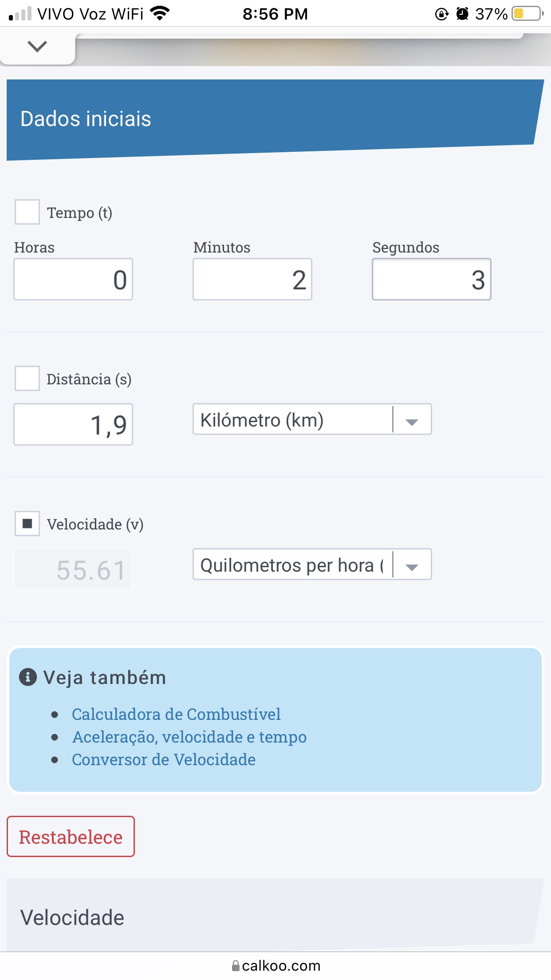The image size is (551, 980).
Task: Uncheck the Velocidade (v) checkbox
Action: (x=28, y=524)
